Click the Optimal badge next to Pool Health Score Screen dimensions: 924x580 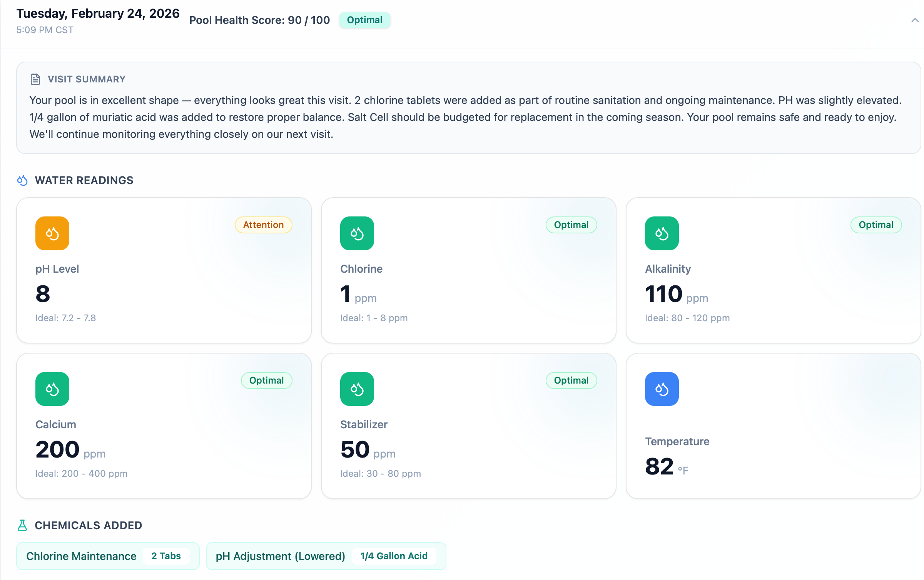pos(364,20)
